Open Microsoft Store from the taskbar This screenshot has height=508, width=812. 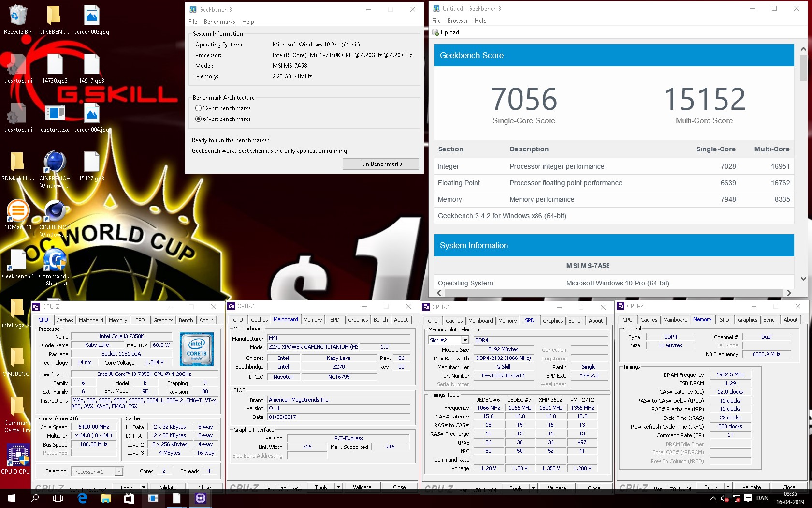point(129,498)
